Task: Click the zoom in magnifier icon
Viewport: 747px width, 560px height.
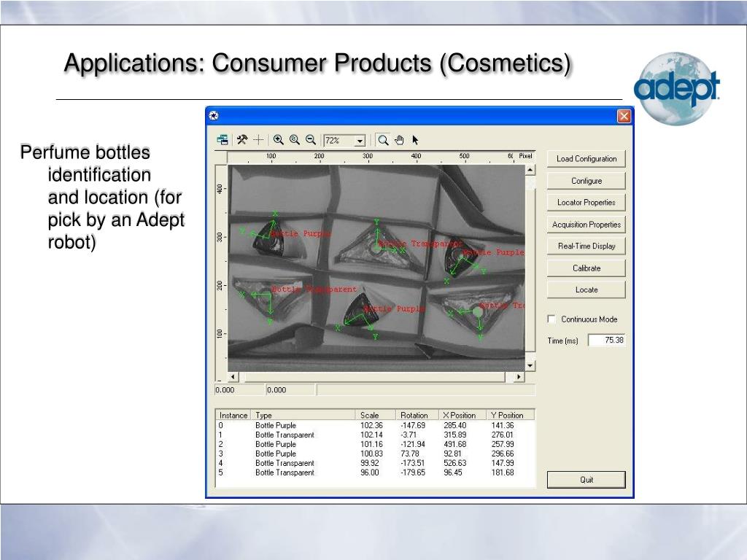Action: 279,140
